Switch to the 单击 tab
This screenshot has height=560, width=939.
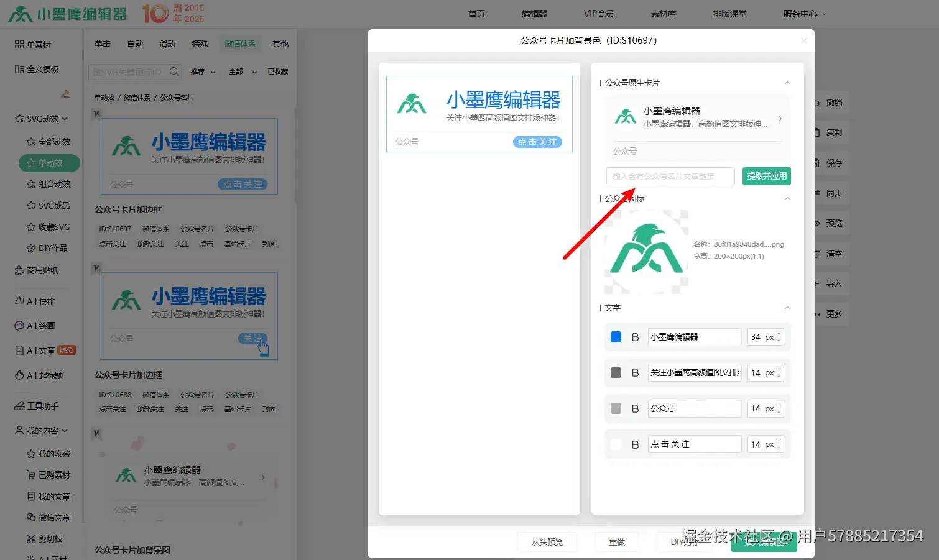[x=103, y=44]
